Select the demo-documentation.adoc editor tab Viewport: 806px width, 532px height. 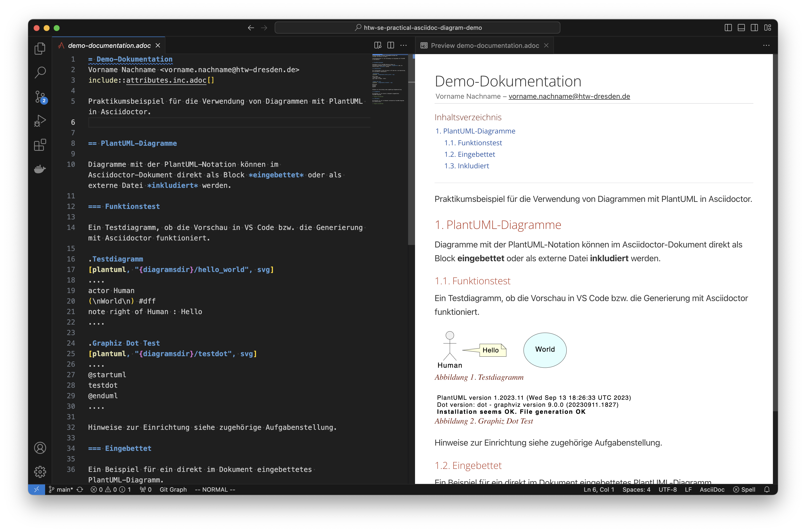[x=109, y=46]
